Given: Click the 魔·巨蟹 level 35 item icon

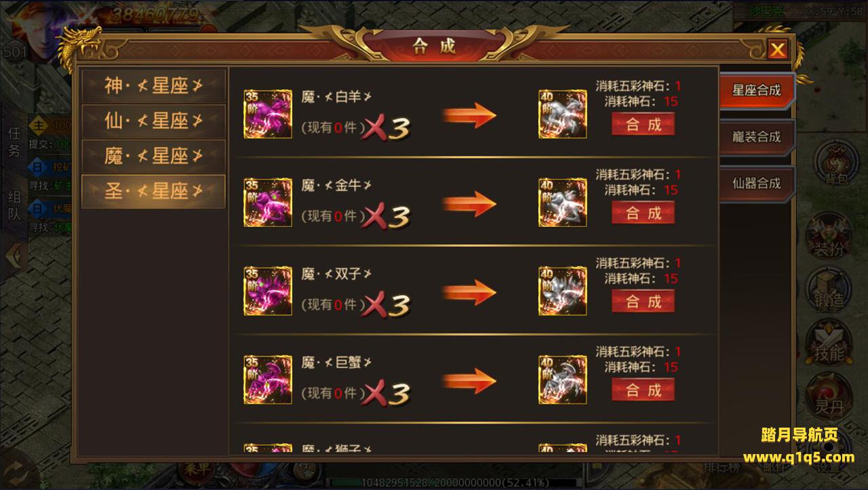Looking at the screenshot, I should pyautogui.click(x=268, y=380).
